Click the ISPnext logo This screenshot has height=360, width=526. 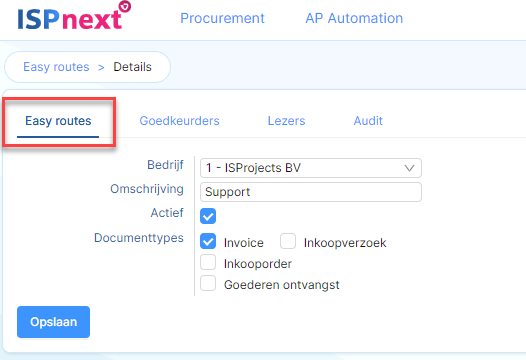[74, 16]
